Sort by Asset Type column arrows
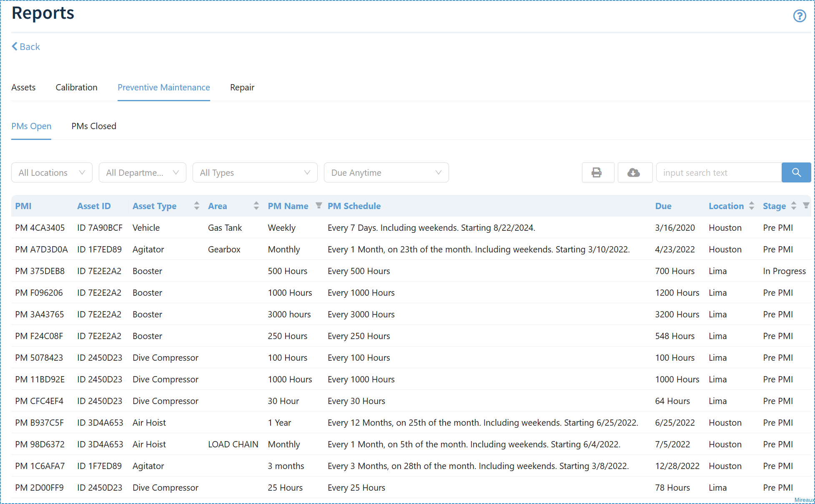 click(197, 206)
